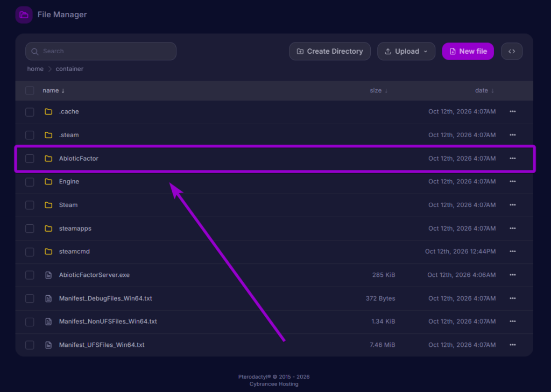Image resolution: width=551 pixels, height=392 pixels.
Task: Open the three-dot menu for Manifest_DebugFiles_Win64.txt
Action: point(513,298)
